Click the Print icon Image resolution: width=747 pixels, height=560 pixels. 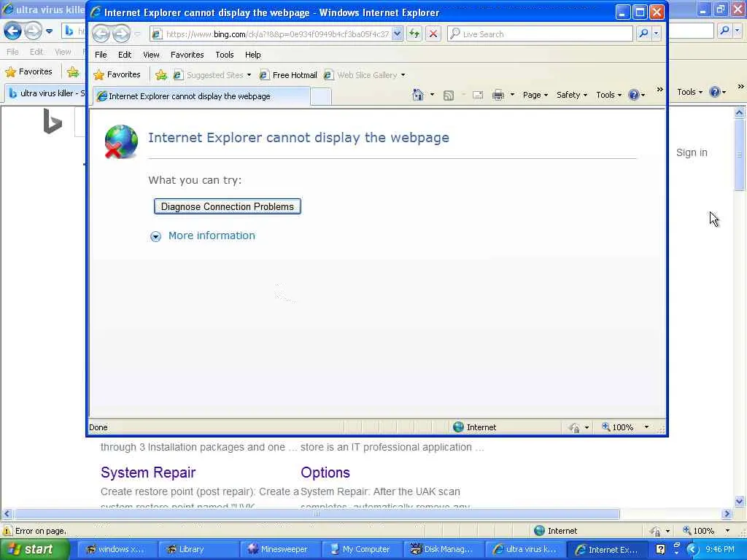point(498,96)
